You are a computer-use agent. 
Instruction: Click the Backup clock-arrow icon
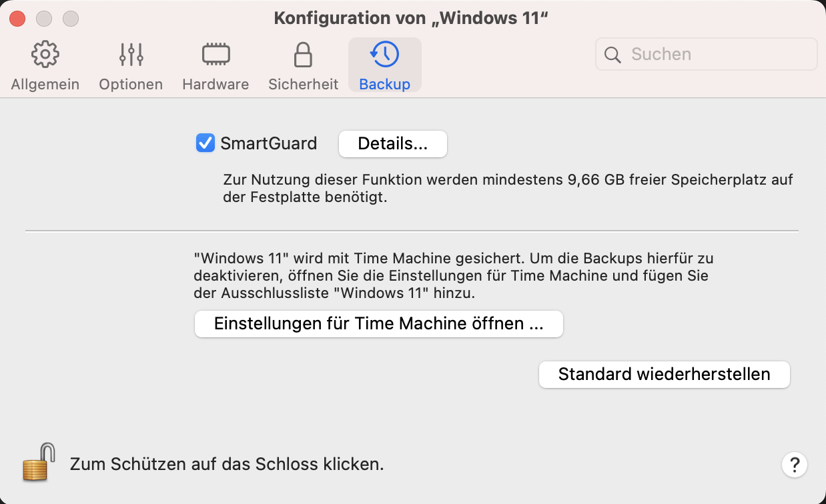384,55
